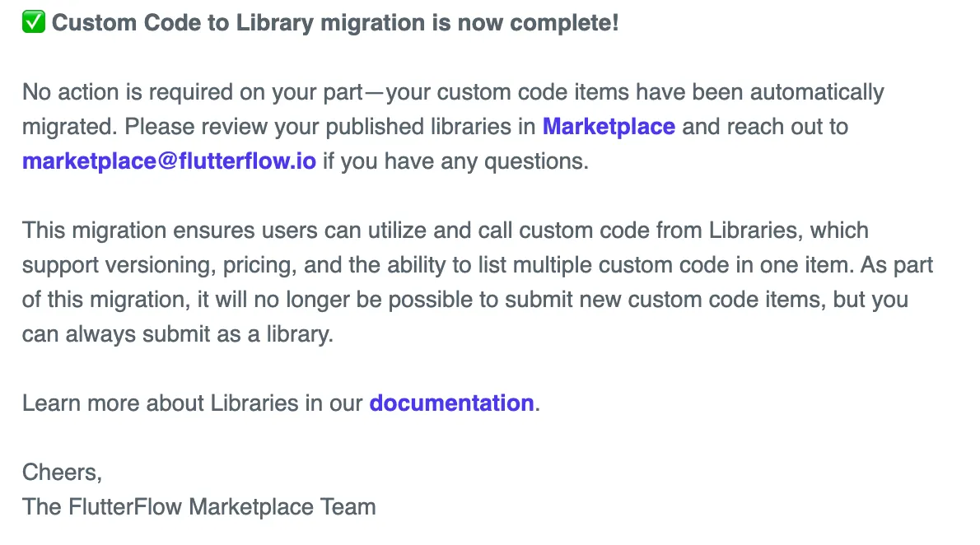Click 'if you have any questions' text
Viewport: 980px width, 545px height.
(x=455, y=161)
